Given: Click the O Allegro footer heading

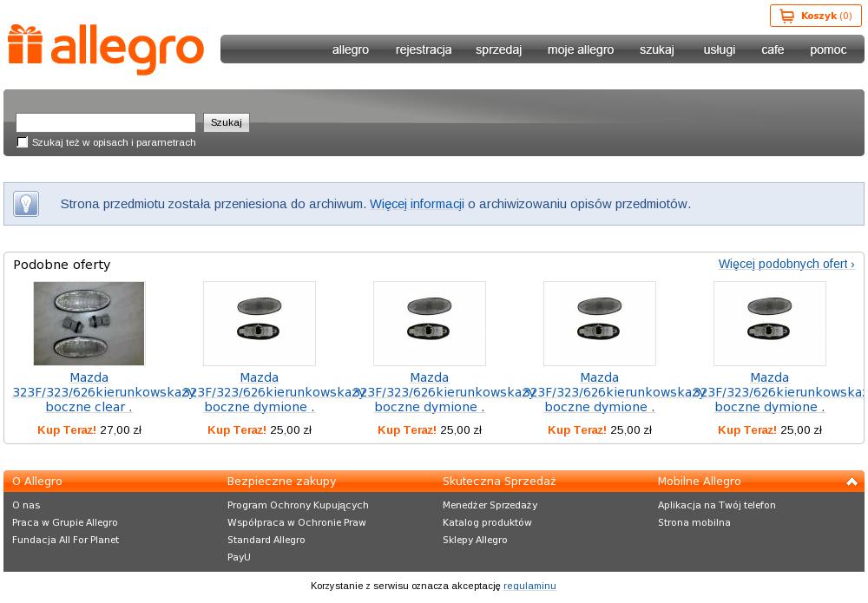Looking at the screenshot, I should pos(37,482).
